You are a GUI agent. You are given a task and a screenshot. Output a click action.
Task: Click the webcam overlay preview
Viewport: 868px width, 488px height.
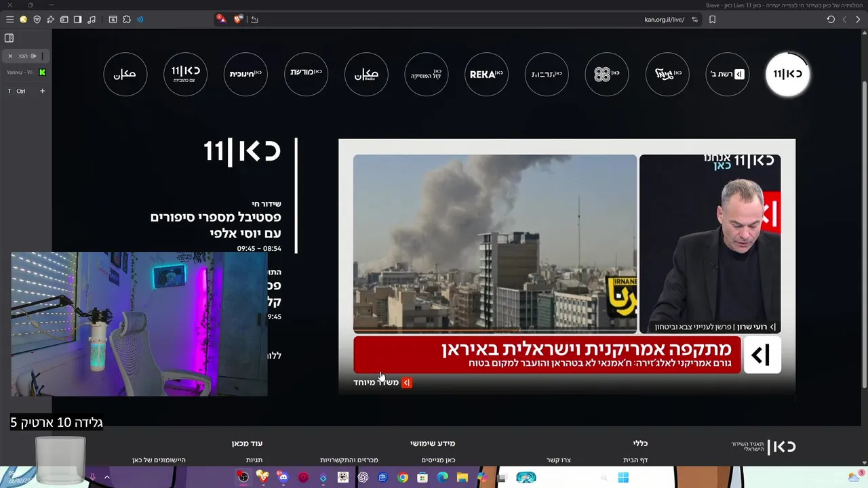pos(139,324)
